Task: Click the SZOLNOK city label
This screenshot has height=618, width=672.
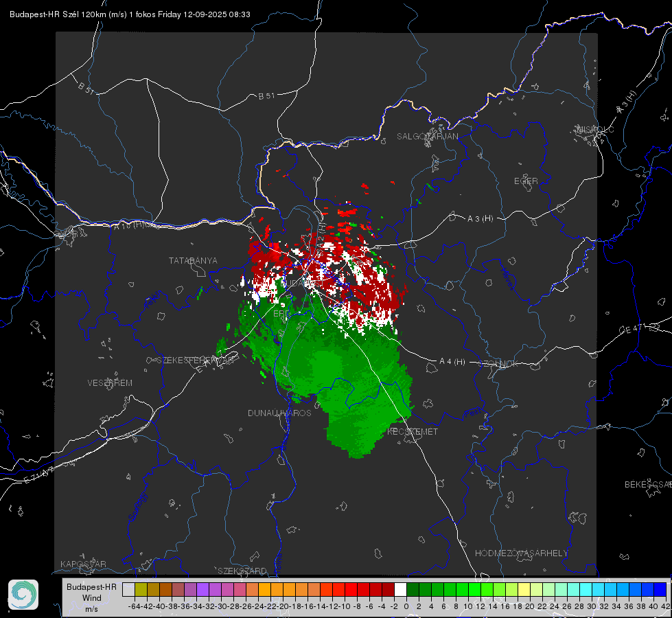Action: point(498,364)
